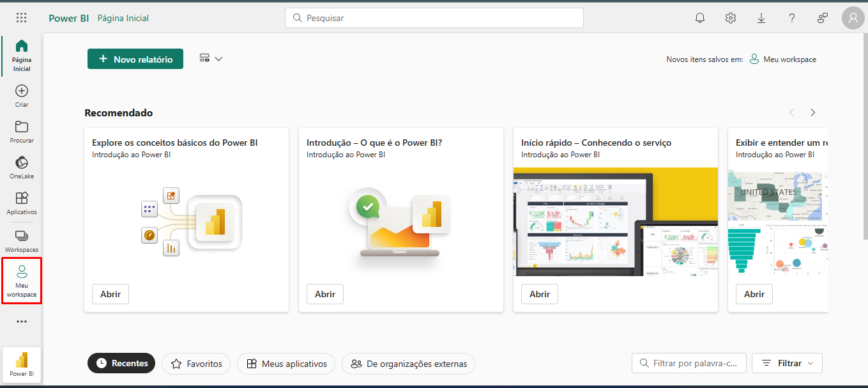The width and height of the screenshot is (868, 388).
Task: Open the Filtrar dropdown
Action: 787,363
